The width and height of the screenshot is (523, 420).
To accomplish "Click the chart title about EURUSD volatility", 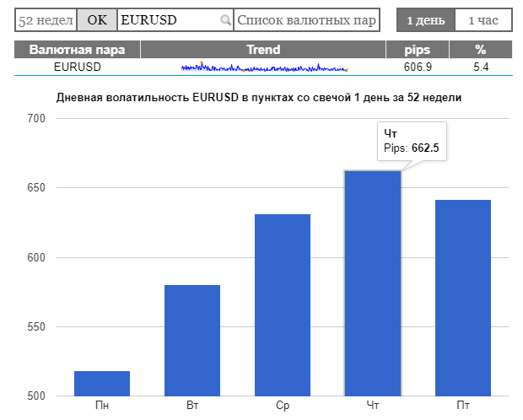I will (259, 98).
